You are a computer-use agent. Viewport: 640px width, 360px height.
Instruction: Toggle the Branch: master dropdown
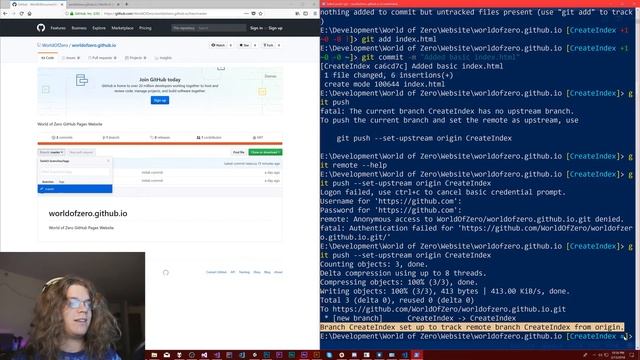(x=51, y=152)
